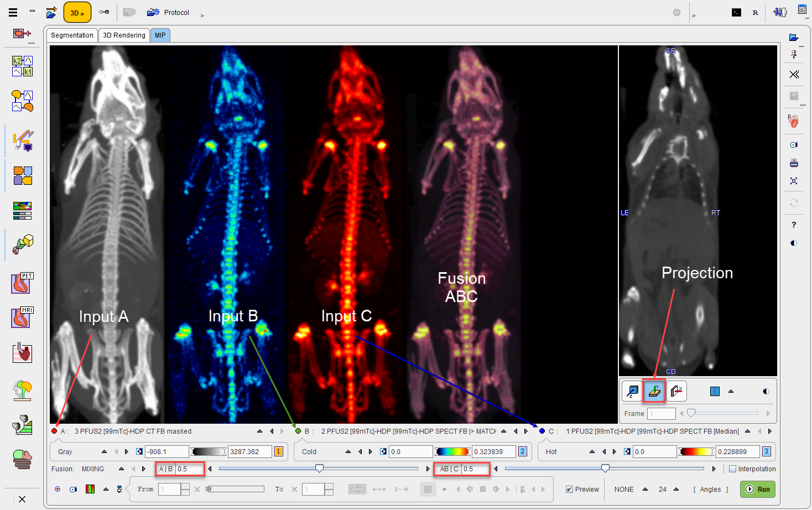This screenshot has width=812, height=510.
Task: Click the crossed lines close icon in right sidebar
Action: tap(794, 74)
